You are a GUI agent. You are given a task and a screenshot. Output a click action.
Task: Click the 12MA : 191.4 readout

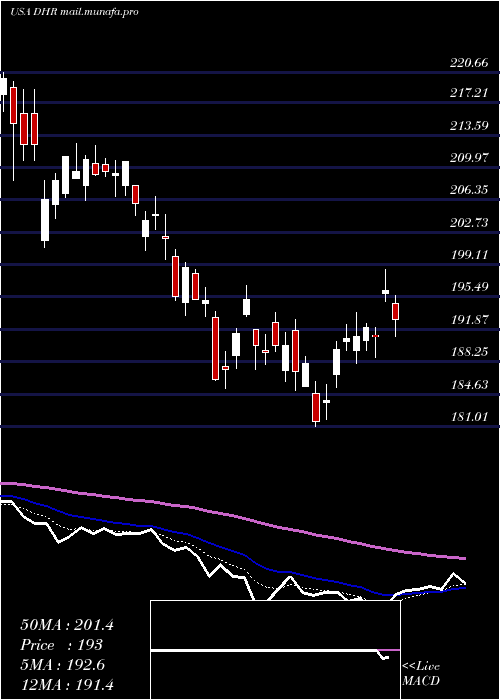pyautogui.click(x=69, y=684)
